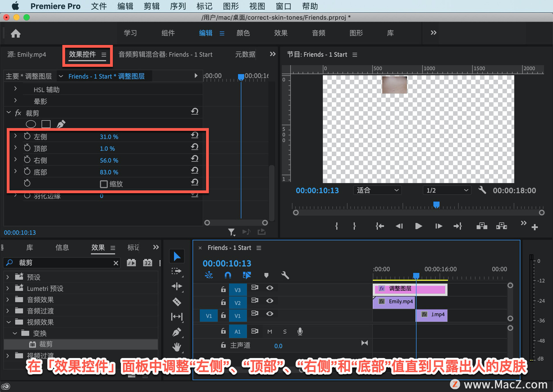
Task: Toggle the Snap in Timeline magnet icon
Action: 228,275
